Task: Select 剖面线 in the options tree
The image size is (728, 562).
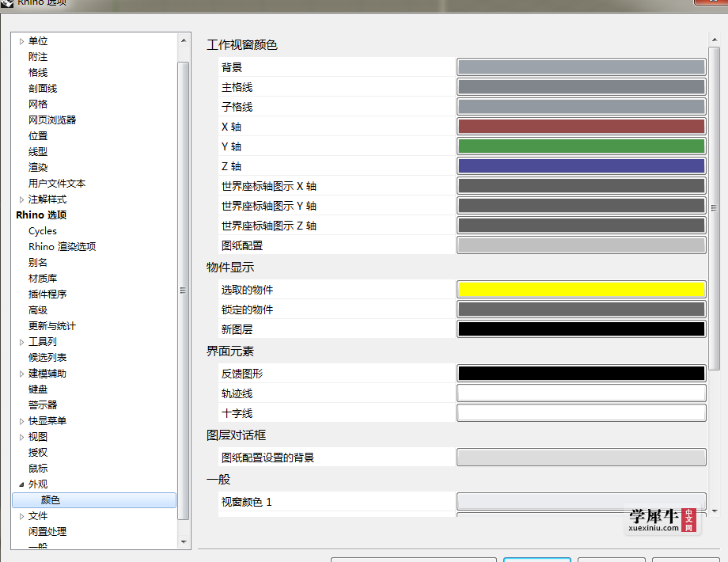Action: pos(43,88)
